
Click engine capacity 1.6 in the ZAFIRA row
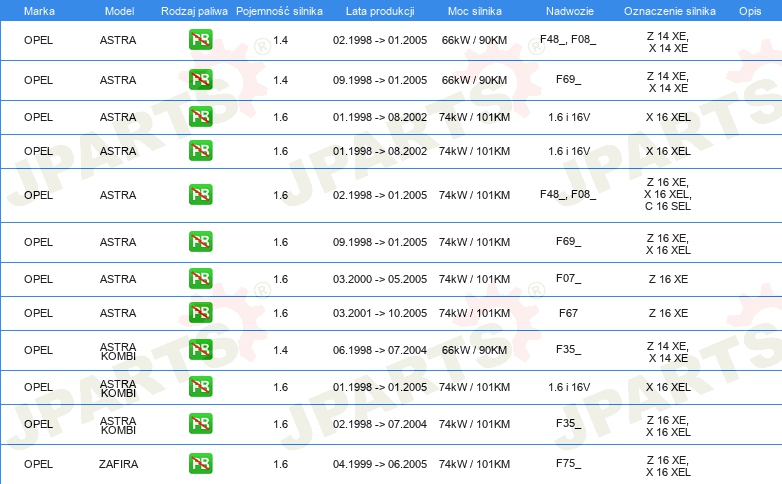click(x=281, y=464)
